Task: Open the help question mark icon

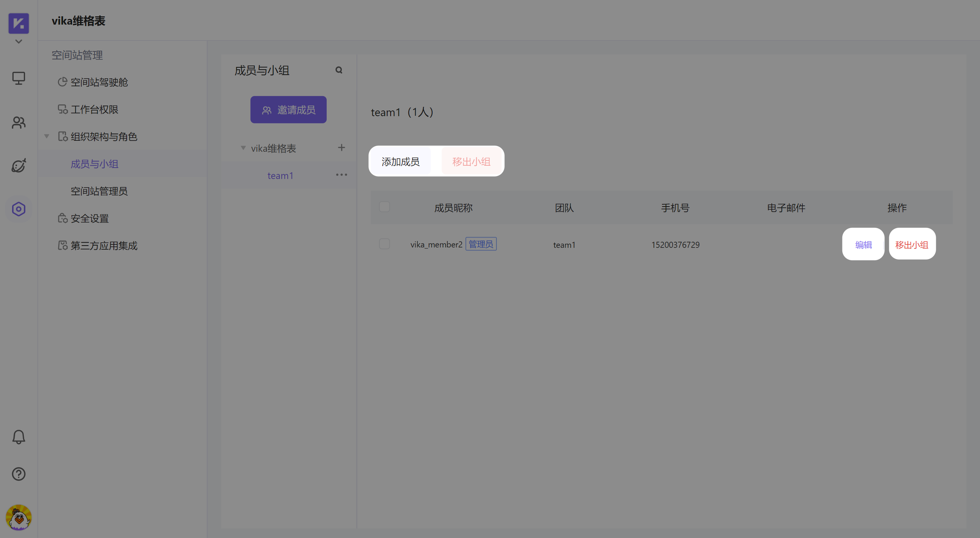Action: tap(18, 474)
